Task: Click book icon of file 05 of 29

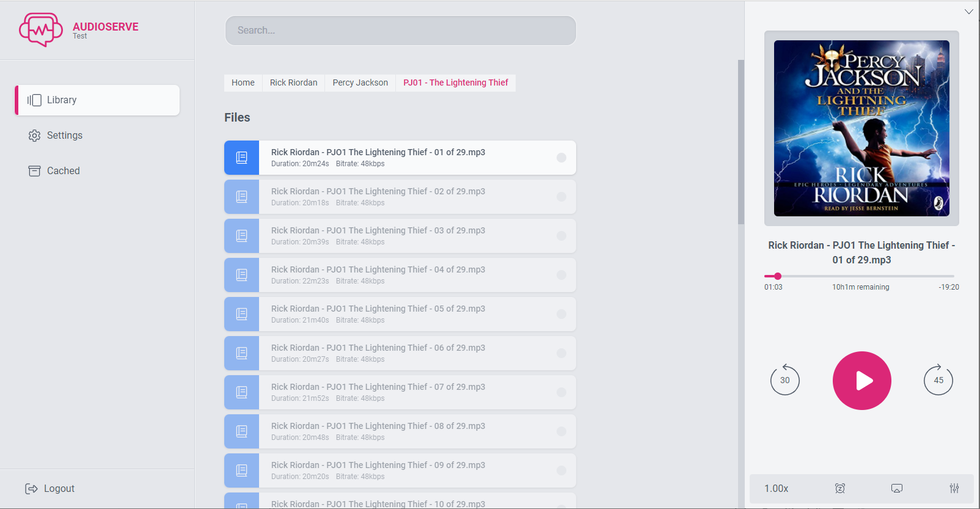Action: pos(242,314)
